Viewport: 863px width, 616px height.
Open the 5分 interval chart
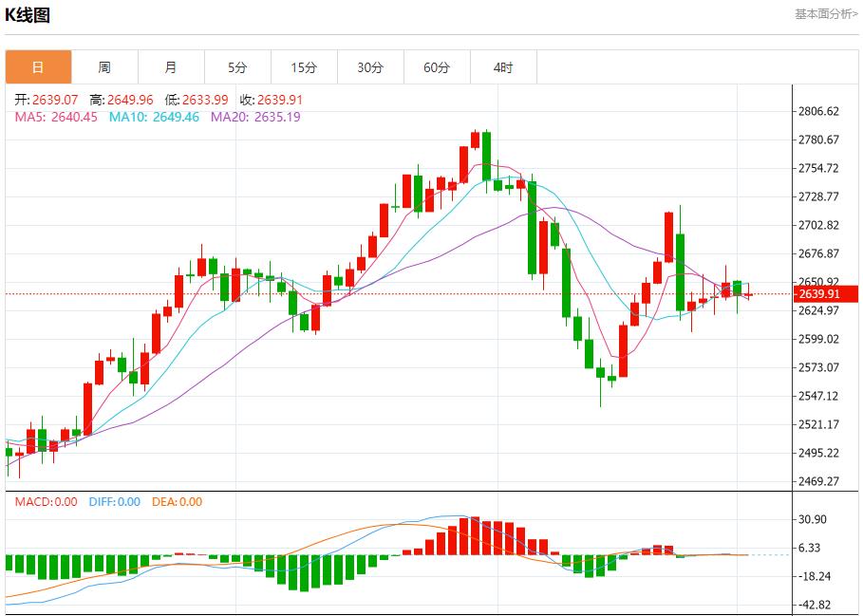click(x=237, y=67)
